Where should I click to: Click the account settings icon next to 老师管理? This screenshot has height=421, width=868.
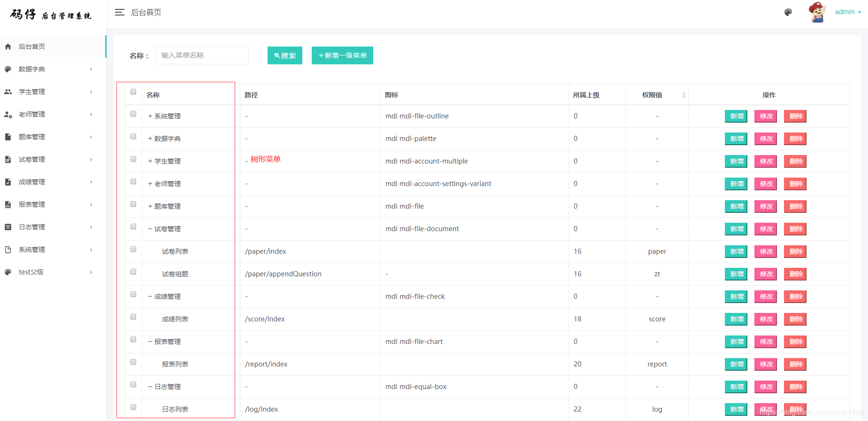point(8,114)
